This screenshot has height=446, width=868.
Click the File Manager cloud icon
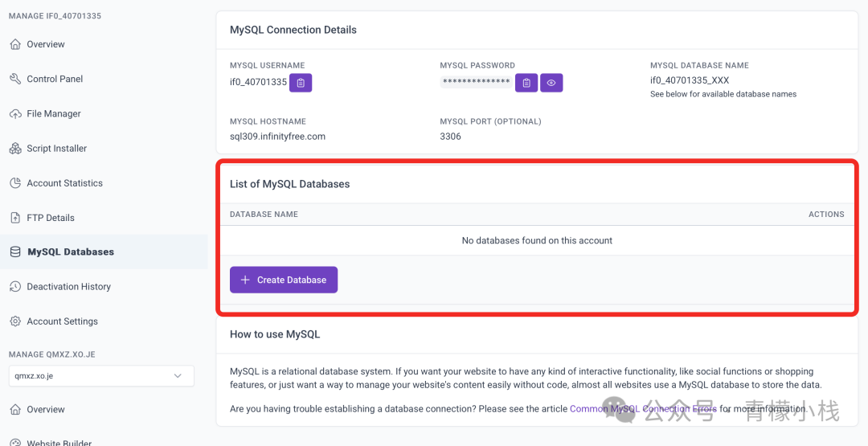[x=15, y=114]
